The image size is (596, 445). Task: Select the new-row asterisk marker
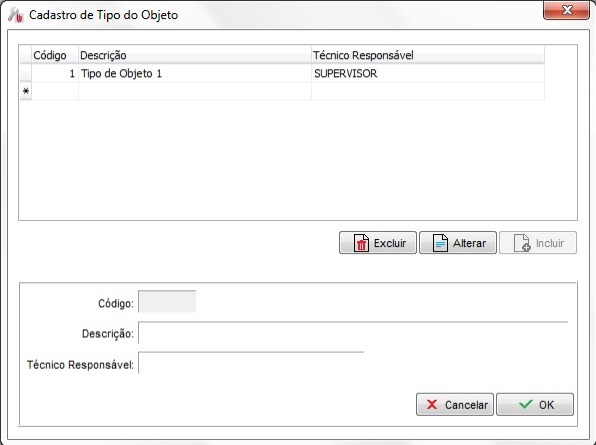coord(26,91)
